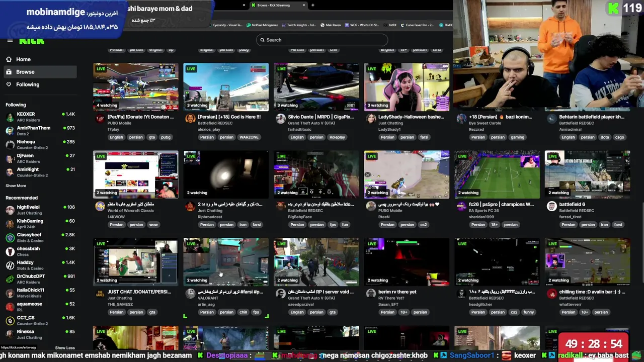Click the alexios_play streamer avatar
The image size is (644, 362).
click(x=190, y=118)
